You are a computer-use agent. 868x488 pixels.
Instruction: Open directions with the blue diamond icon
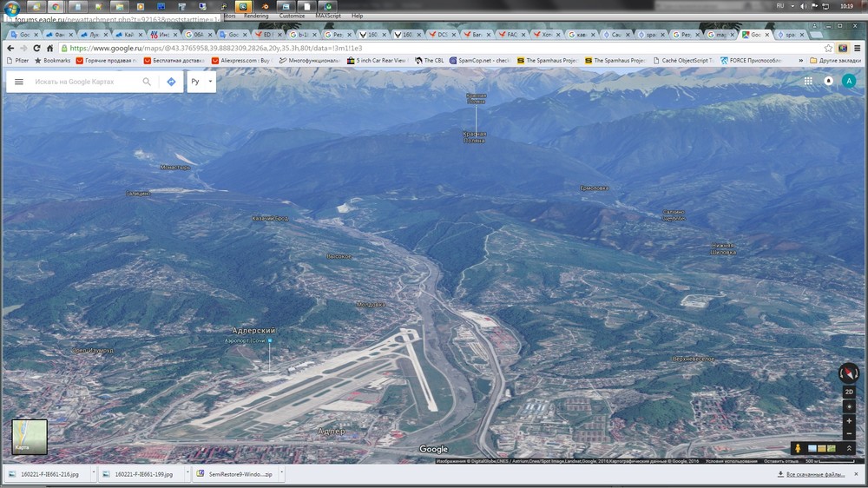point(171,82)
